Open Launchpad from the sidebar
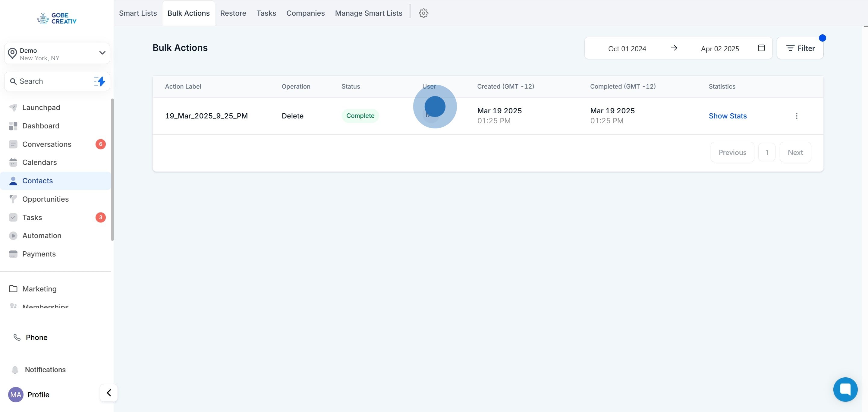 (x=41, y=108)
